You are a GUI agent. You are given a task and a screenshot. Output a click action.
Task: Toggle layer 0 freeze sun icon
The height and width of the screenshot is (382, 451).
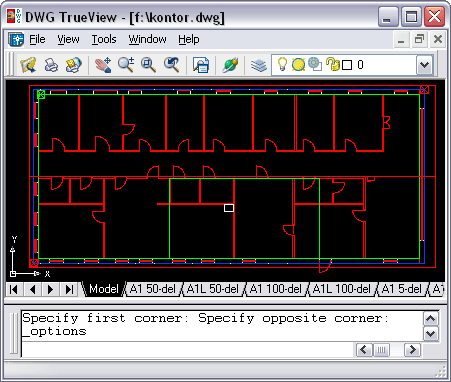point(298,64)
